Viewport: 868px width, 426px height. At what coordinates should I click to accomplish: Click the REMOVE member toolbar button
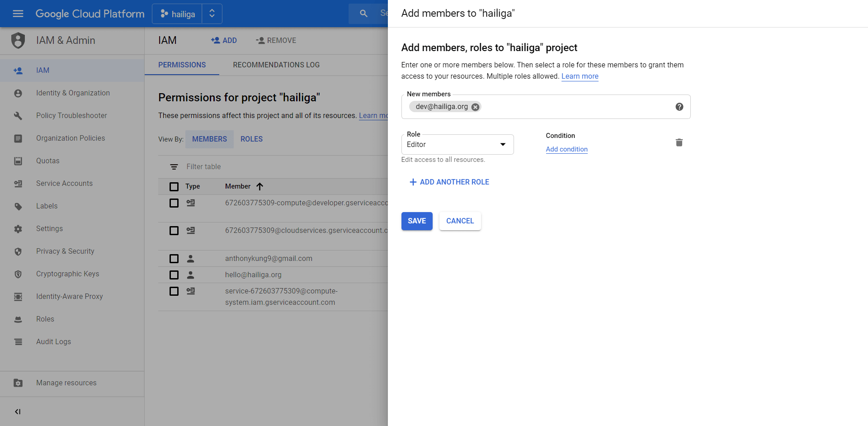point(276,41)
